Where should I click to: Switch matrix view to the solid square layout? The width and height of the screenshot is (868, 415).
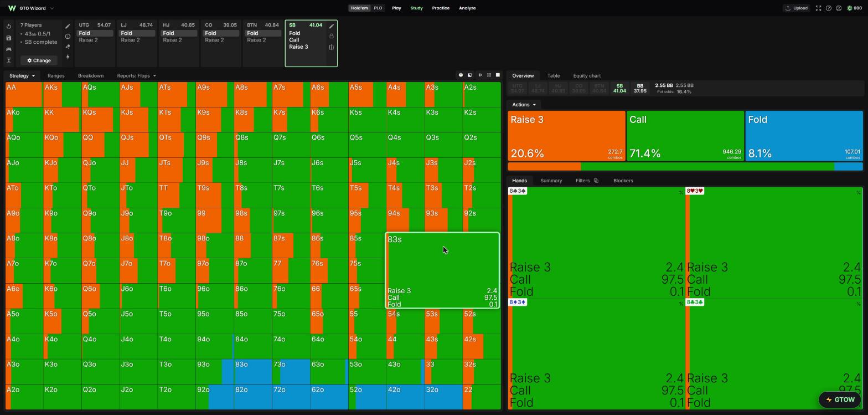[x=498, y=75]
